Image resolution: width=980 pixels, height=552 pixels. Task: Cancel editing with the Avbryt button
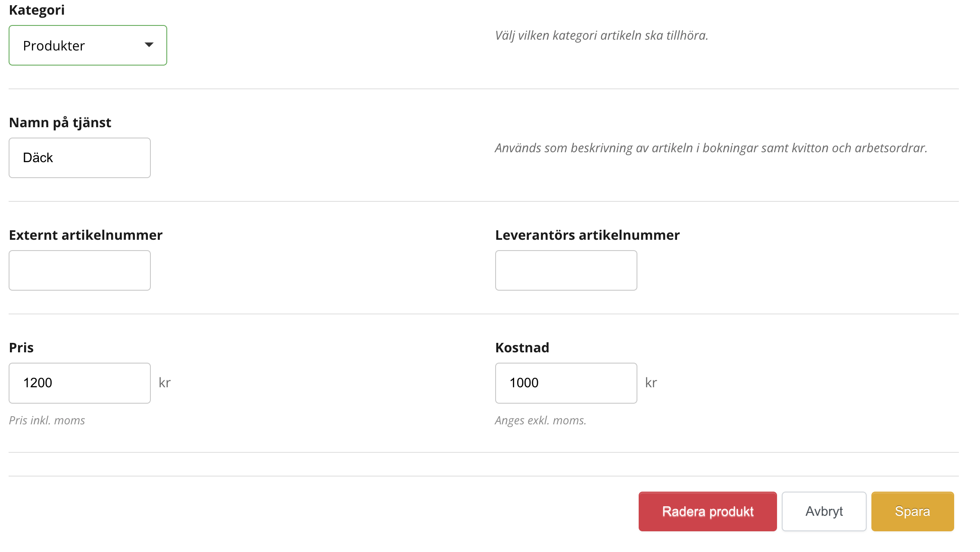pos(824,511)
